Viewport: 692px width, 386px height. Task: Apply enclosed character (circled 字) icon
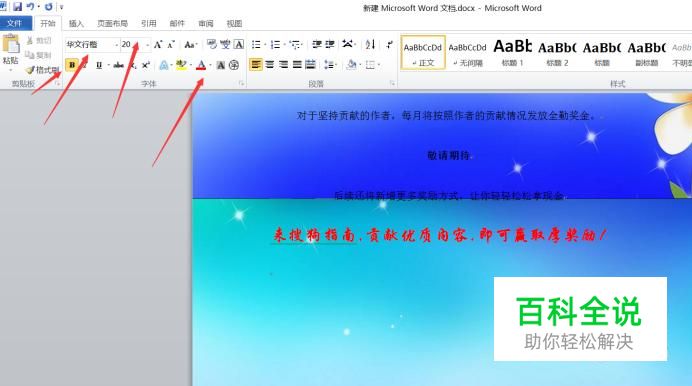(x=234, y=65)
